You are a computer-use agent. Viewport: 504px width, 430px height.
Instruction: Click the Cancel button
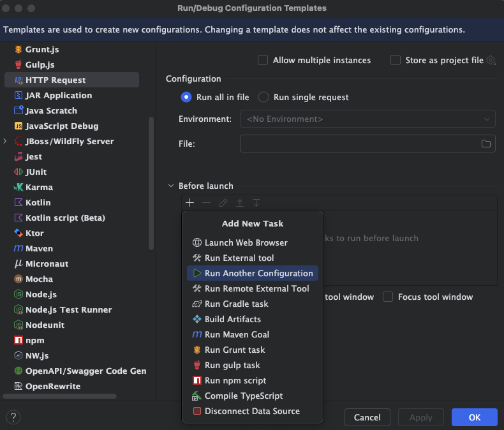pos(367,417)
